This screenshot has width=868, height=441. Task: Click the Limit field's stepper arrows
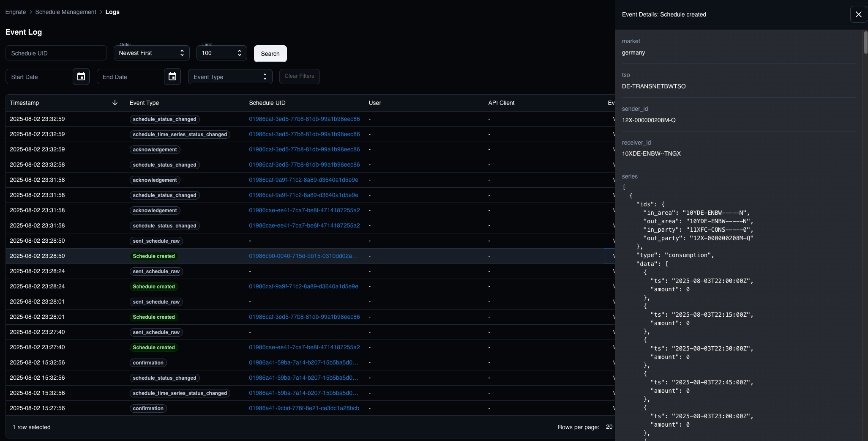pyautogui.click(x=239, y=53)
